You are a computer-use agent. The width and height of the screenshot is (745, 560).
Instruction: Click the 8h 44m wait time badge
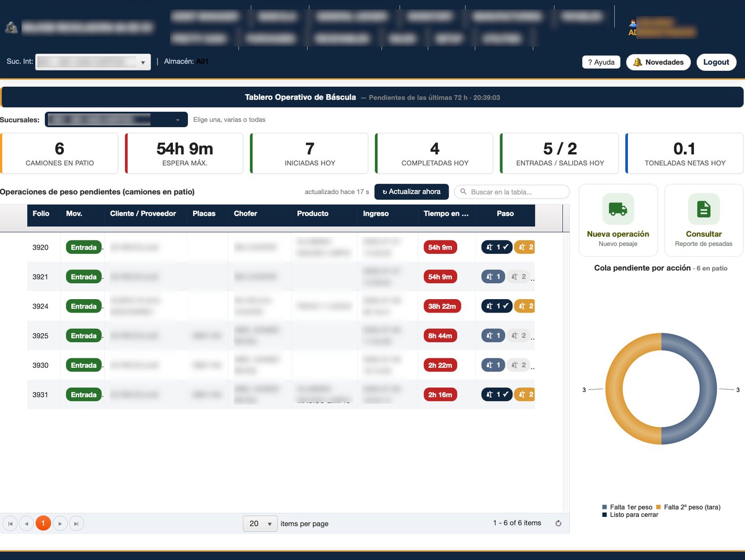(440, 336)
